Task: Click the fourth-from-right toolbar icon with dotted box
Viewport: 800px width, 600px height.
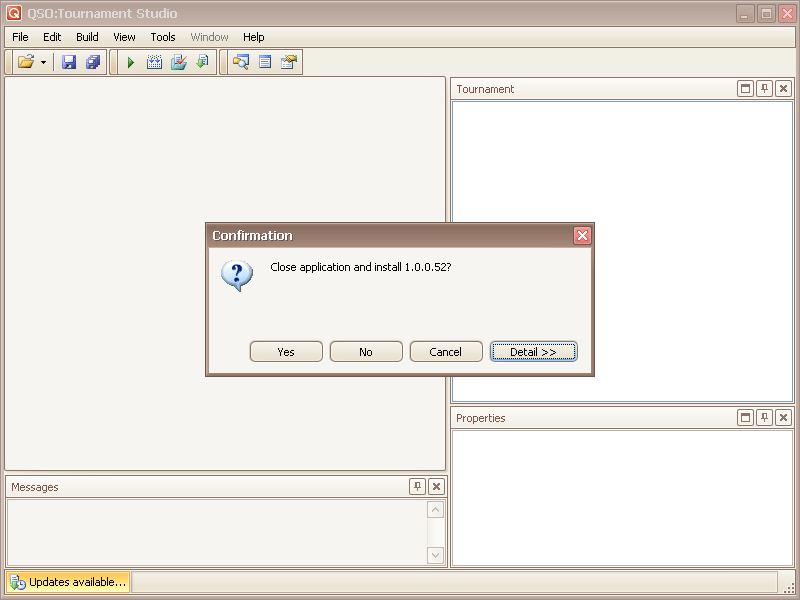Action: tap(154, 62)
